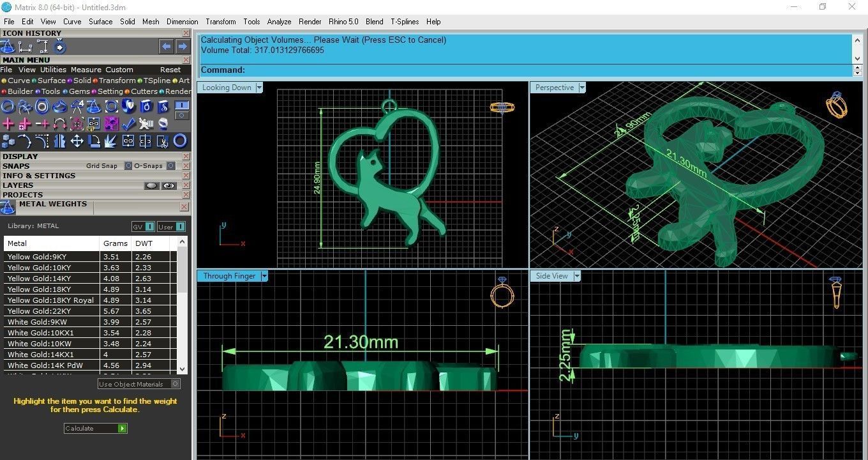Toggle O-Snaps on
Image resolution: width=868 pixels, height=460 pixels.
point(170,166)
